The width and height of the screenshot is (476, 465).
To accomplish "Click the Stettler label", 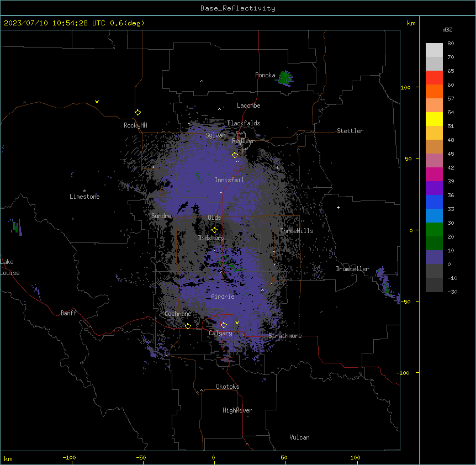I will click(350, 131).
